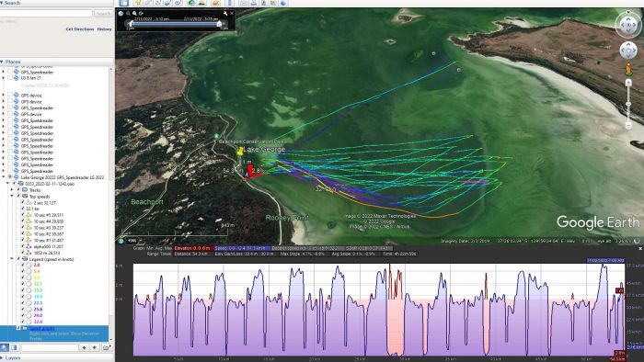Collapse the Top speeds folder
This screenshot has width=644, height=362.
click(x=12, y=197)
